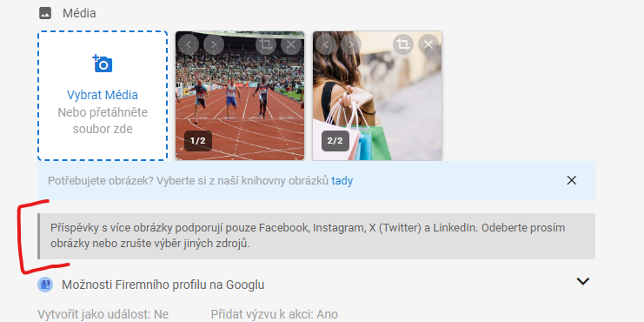This screenshot has width=644, height=322.
Task: Dismiss the image library hint banner
Action: click(x=571, y=180)
